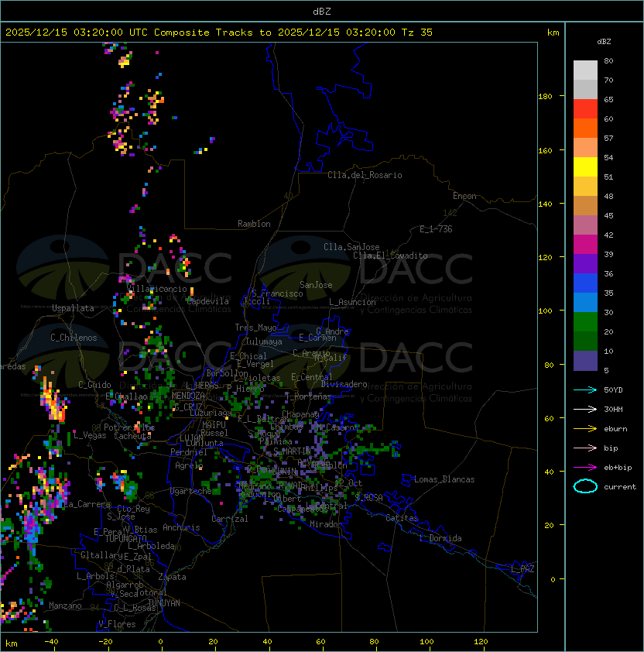This screenshot has height=652, width=644.
Task: Click the 'Clla.El_Cavadito' label
Action: click(x=390, y=256)
